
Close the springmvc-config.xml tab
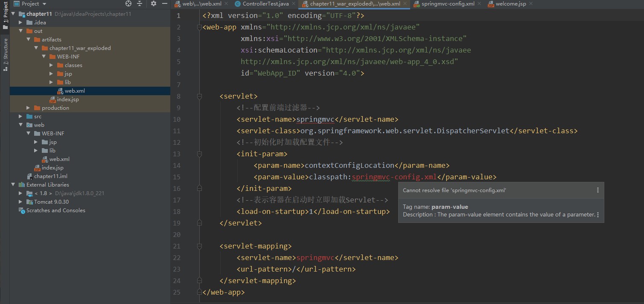click(480, 4)
